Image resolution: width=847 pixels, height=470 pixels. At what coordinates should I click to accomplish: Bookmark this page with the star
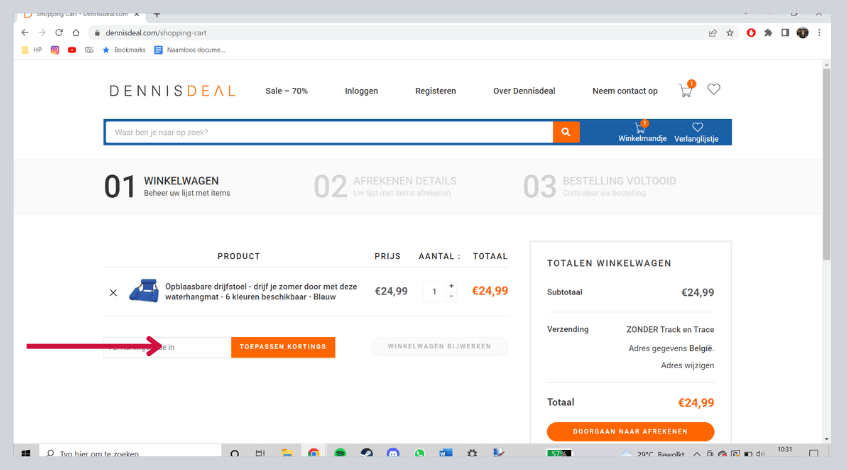pyautogui.click(x=730, y=33)
